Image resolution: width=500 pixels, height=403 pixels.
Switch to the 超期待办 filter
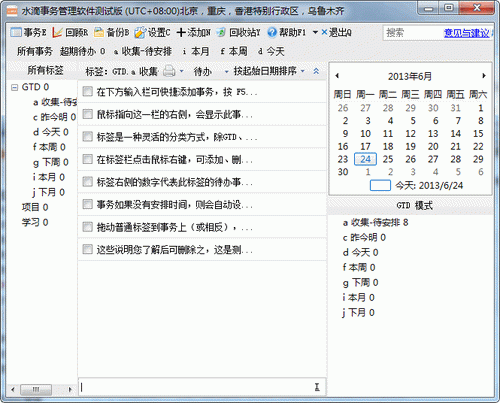[x=83, y=51]
